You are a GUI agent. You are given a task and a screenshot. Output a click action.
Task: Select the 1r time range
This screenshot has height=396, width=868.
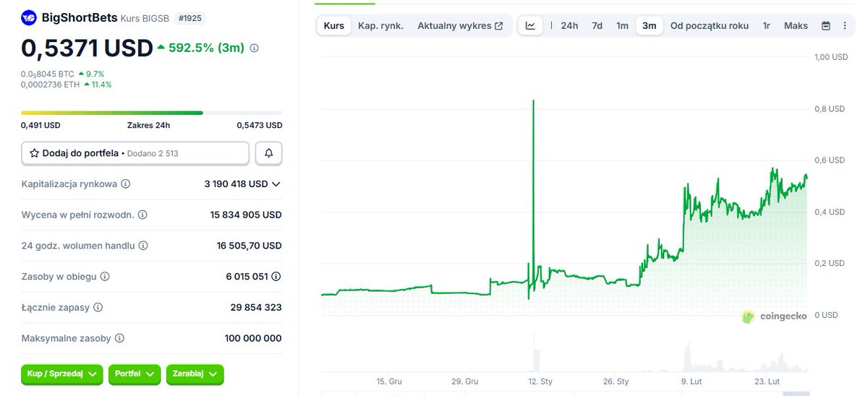click(766, 25)
